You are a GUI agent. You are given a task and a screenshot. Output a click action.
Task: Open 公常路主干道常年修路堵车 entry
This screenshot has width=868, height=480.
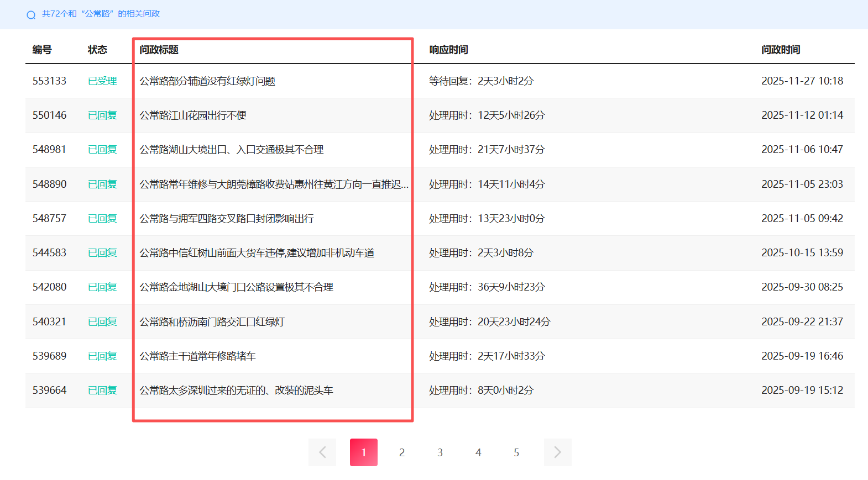(x=197, y=356)
